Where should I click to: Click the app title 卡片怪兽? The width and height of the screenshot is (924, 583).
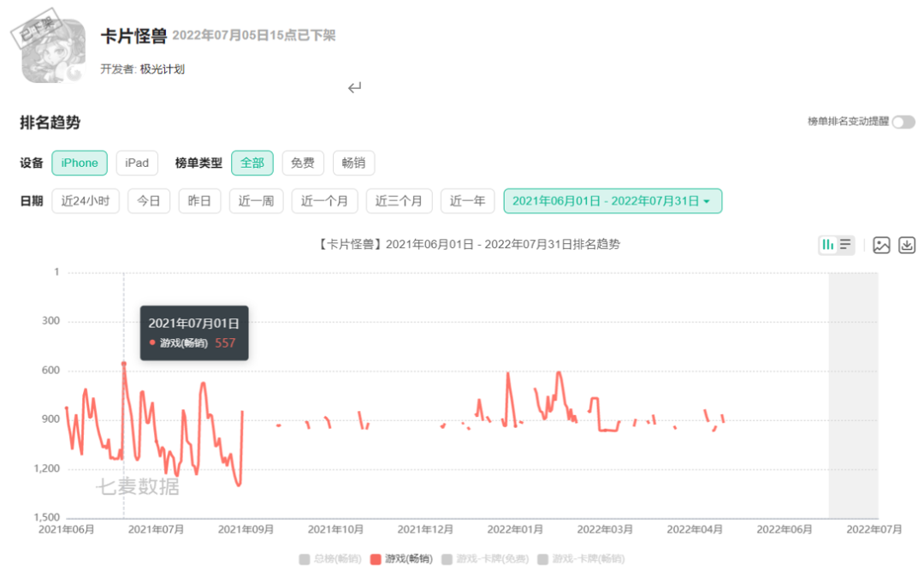tap(133, 36)
